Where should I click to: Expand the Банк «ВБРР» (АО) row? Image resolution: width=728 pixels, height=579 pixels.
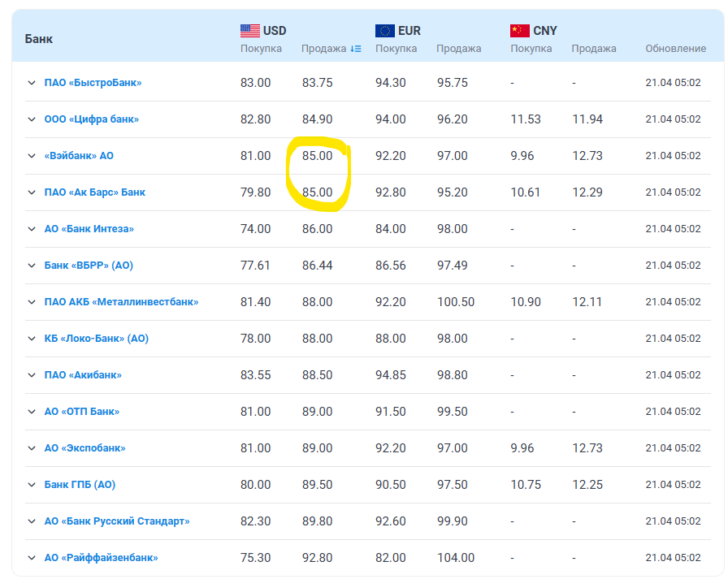pyautogui.click(x=32, y=266)
